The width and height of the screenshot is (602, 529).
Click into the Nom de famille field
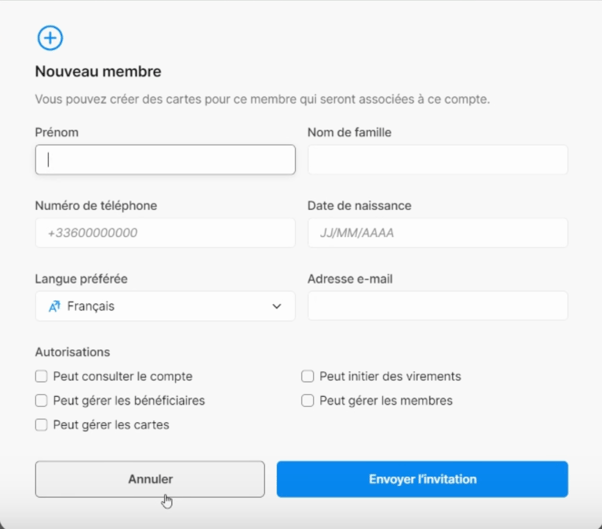point(438,160)
